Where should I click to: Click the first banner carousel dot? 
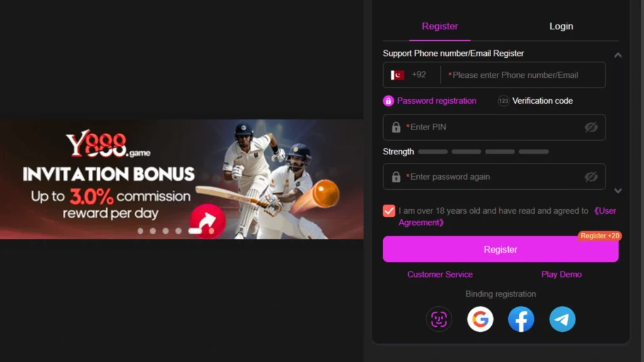click(x=140, y=231)
